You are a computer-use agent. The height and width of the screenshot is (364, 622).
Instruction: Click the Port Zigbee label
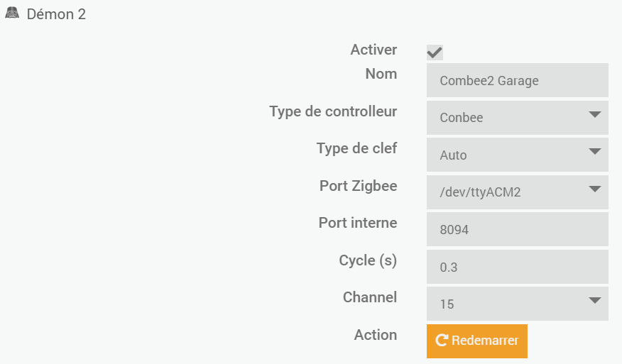358,186
